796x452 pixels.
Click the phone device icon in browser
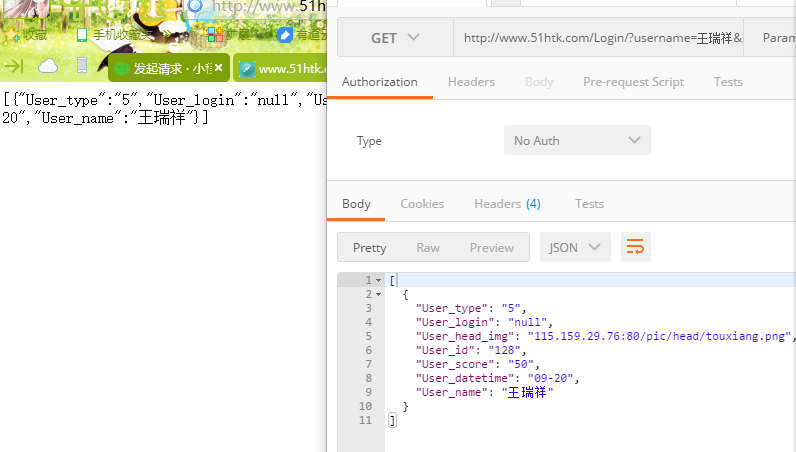(82, 65)
